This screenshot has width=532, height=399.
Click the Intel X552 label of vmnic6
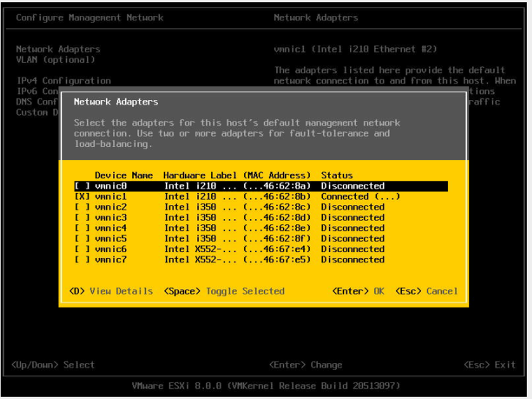coord(200,249)
